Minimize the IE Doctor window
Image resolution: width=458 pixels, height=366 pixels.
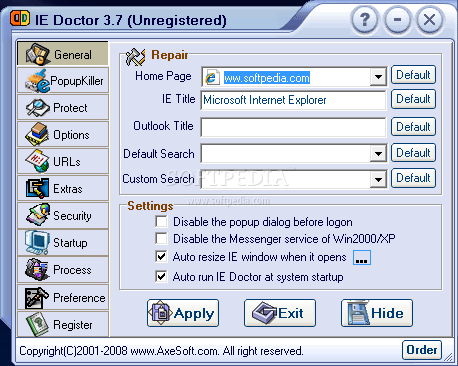[397, 20]
